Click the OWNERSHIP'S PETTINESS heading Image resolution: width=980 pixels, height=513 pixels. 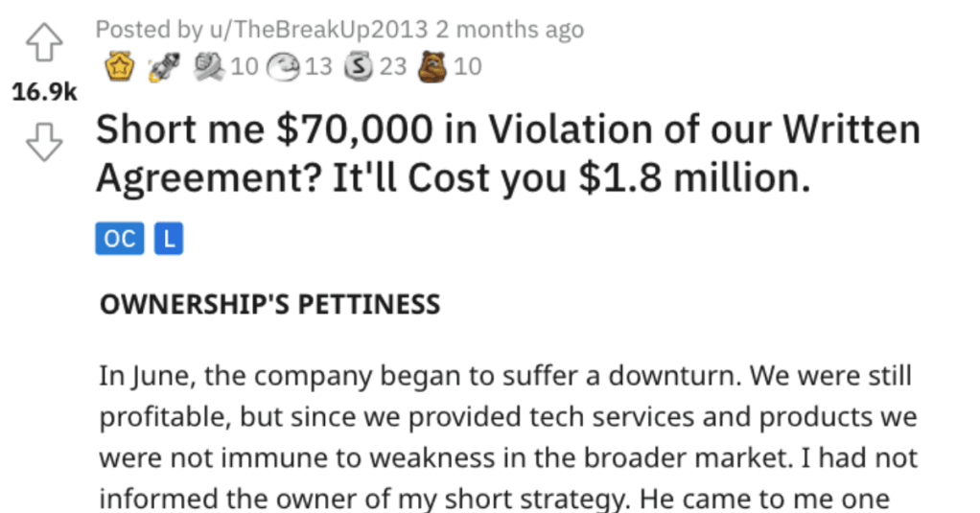(270, 304)
